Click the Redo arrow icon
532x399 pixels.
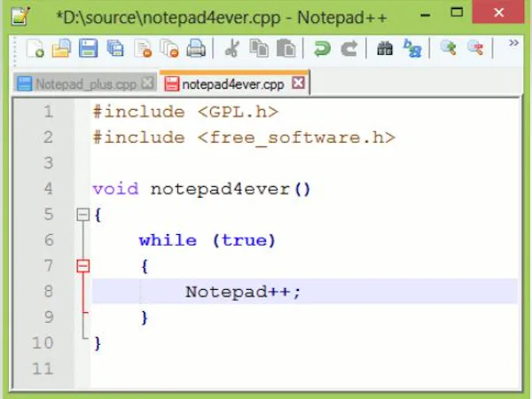click(349, 48)
